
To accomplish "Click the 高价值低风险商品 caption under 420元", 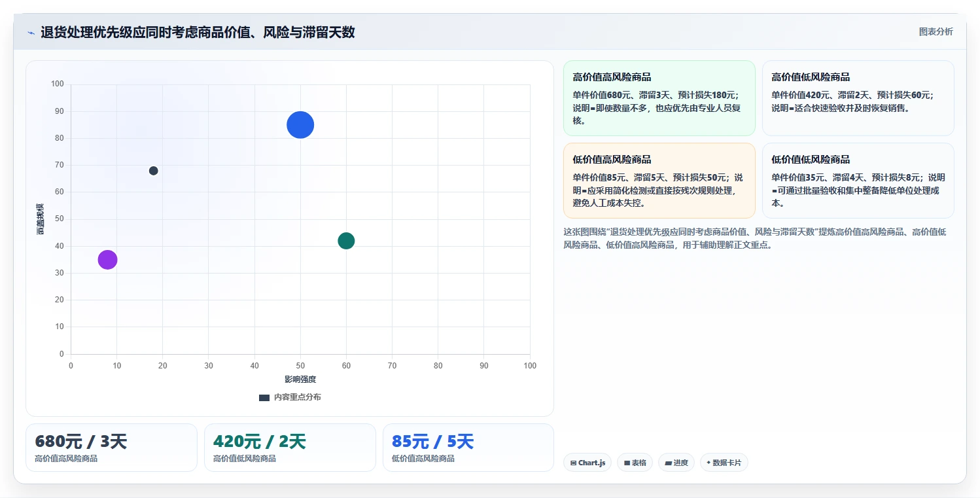I will coord(245,459).
